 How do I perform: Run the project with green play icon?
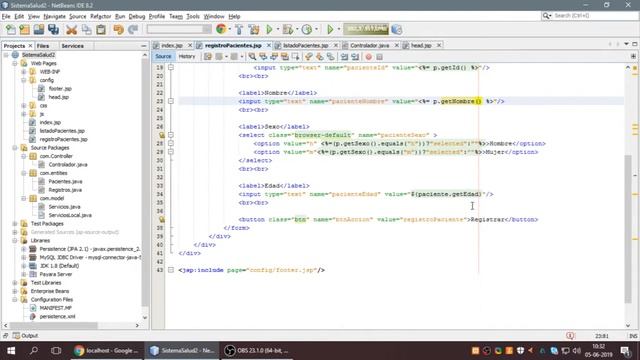[269, 29]
